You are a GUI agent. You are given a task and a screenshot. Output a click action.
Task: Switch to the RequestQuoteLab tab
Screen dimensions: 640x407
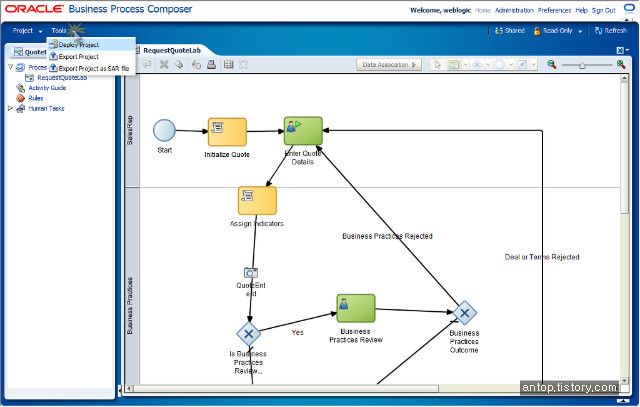tap(172, 50)
